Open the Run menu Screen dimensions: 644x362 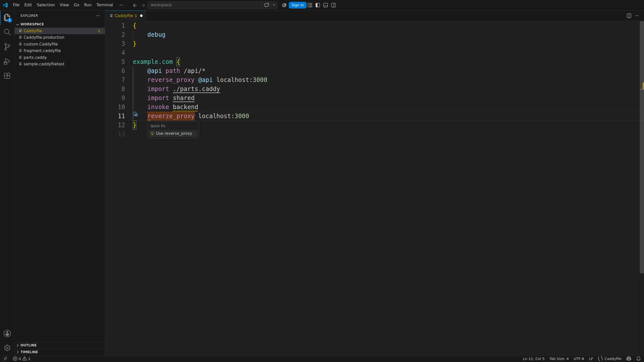pos(88,5)
